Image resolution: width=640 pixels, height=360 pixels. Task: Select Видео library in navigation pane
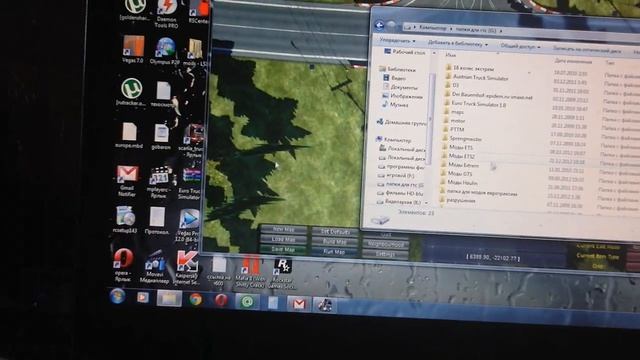pos(395,78)
